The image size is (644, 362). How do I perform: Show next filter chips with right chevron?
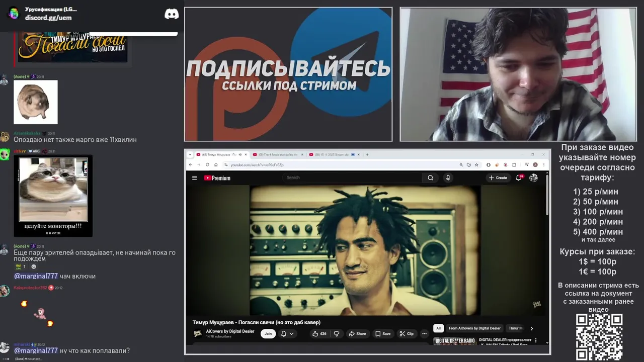(x=532, y=328)
